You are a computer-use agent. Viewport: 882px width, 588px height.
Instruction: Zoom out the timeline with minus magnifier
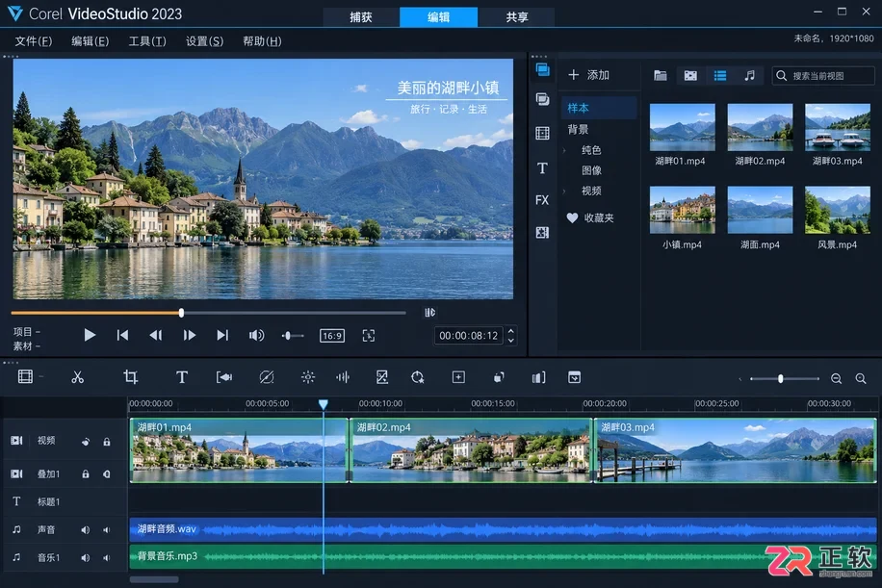tap(837, 379)
